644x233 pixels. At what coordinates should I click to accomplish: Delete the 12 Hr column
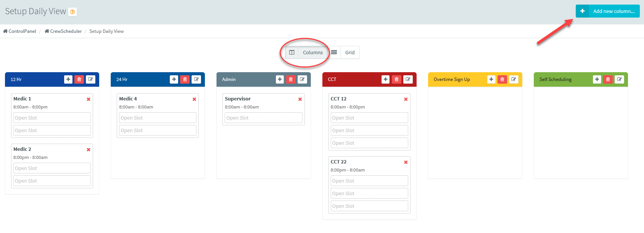point(79,79)
